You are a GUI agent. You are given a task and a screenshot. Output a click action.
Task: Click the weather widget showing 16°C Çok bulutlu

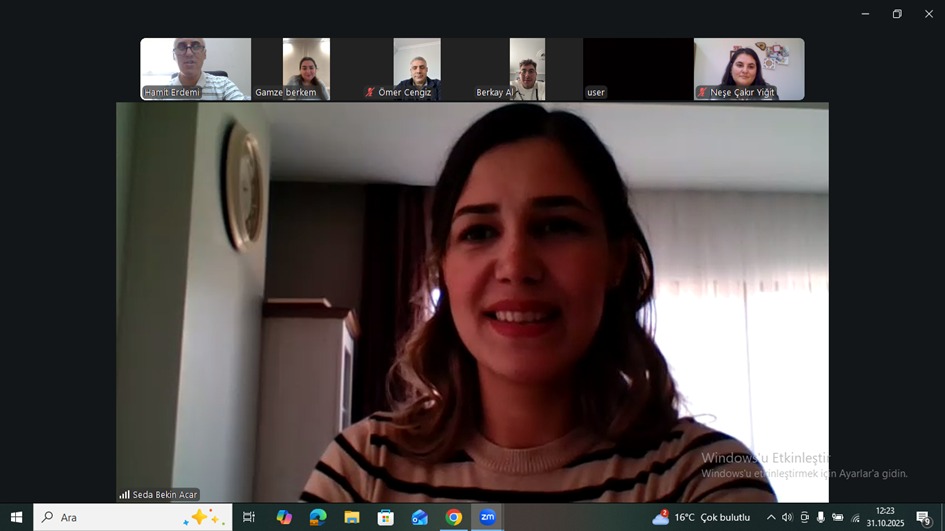(701, 517)
